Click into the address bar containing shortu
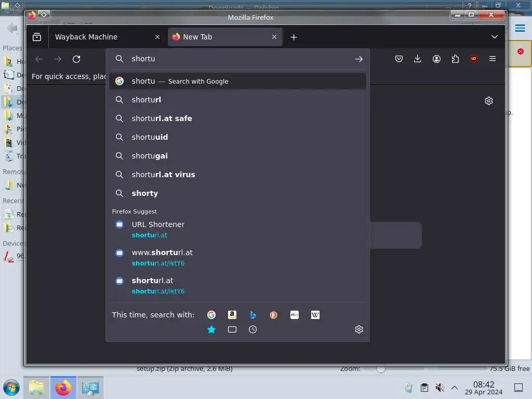This screenshot has width=532, height=399. point(237,59)
